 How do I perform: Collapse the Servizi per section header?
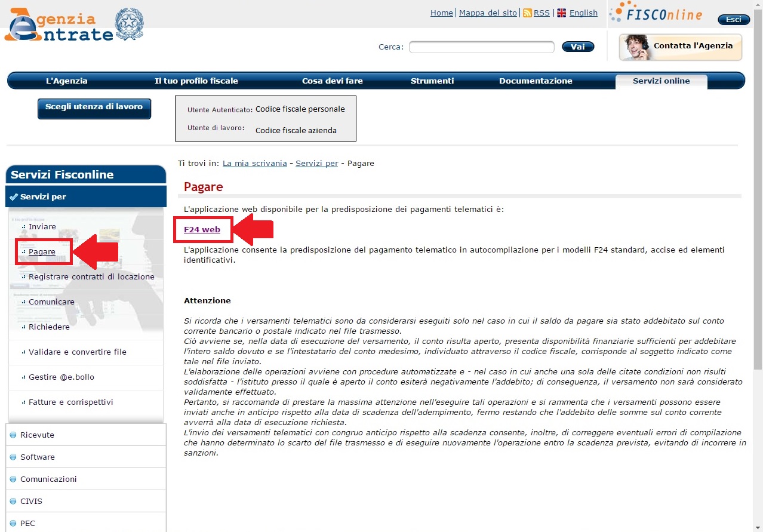pos(86,196)
